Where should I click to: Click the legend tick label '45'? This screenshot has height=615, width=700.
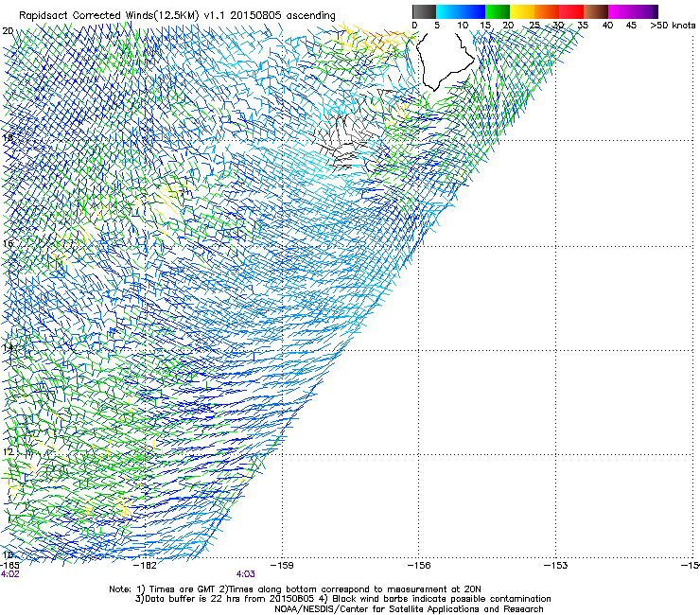[631, 26]
